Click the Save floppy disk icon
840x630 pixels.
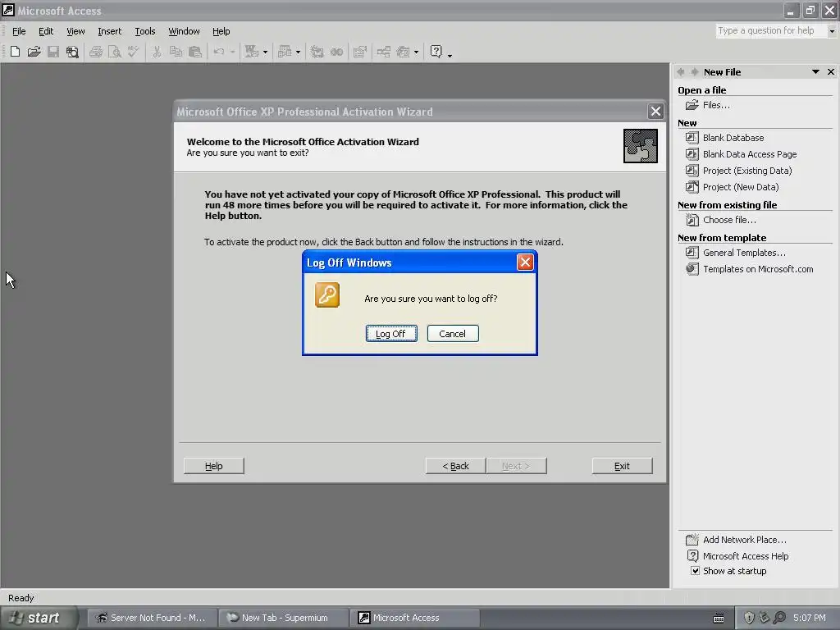tap(53, 52)
